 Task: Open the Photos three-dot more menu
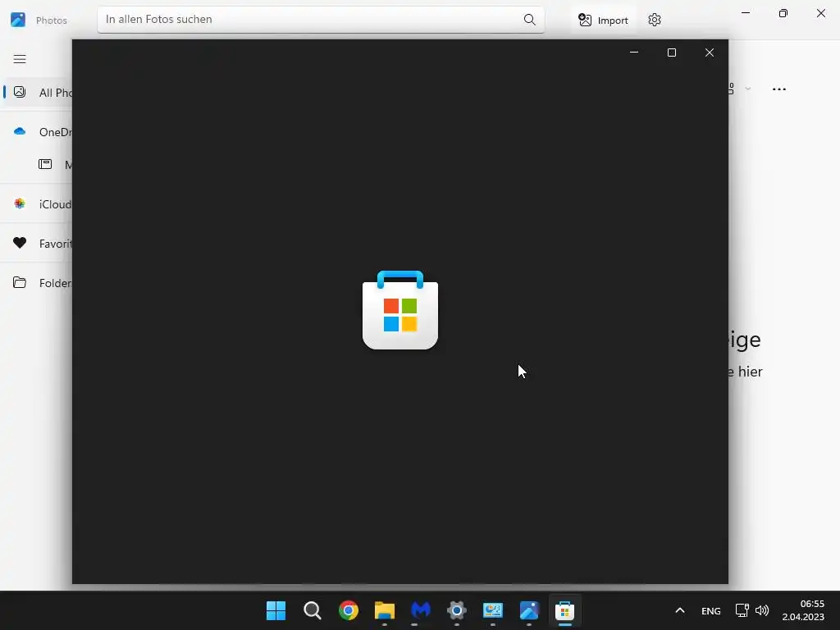[x=779, y=89]
